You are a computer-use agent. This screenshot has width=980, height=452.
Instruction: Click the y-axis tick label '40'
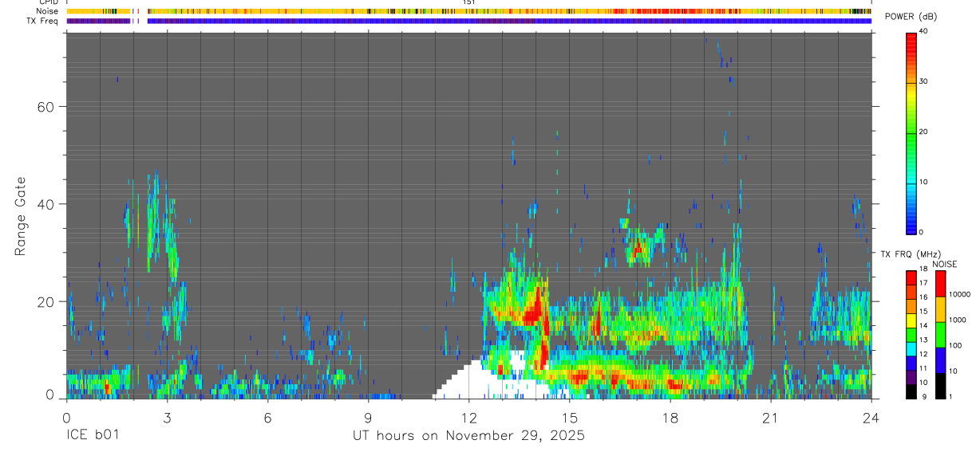pos(45,204)
